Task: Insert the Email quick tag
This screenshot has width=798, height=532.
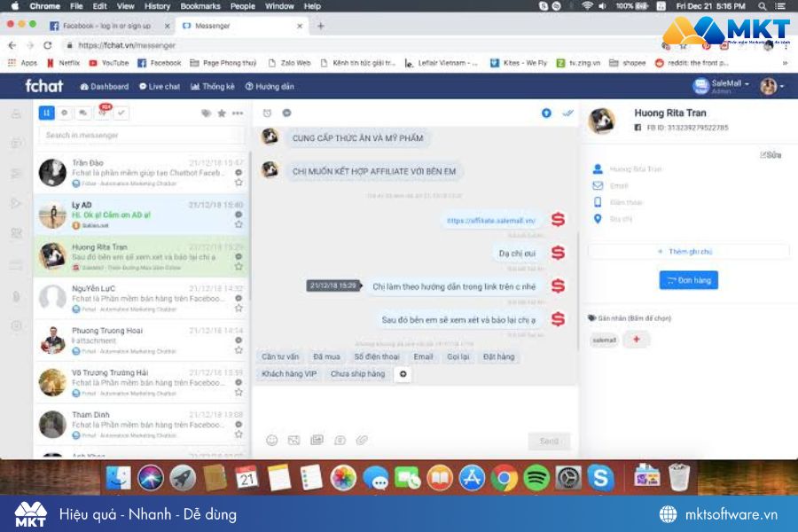Action: [x=423, y=356]
